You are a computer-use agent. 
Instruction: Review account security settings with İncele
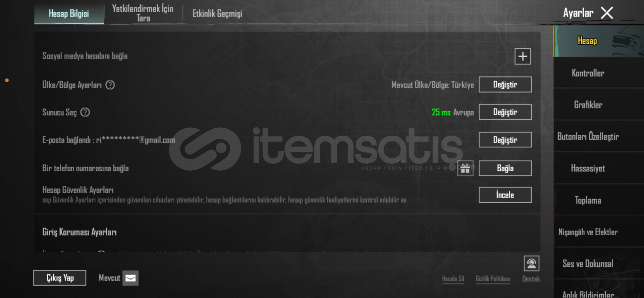tap(505, 195)
